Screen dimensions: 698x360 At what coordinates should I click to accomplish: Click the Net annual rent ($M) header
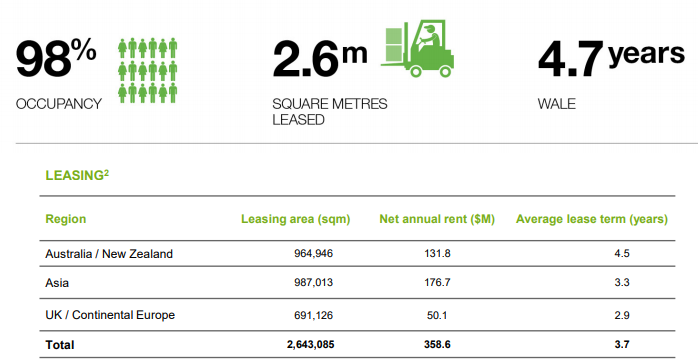pos(437,219)
